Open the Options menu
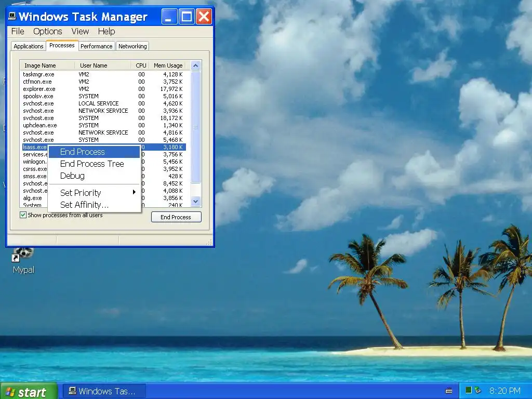The width and height of the screenshot is (532, 399). pyautogui.click(x=47, y=31)
